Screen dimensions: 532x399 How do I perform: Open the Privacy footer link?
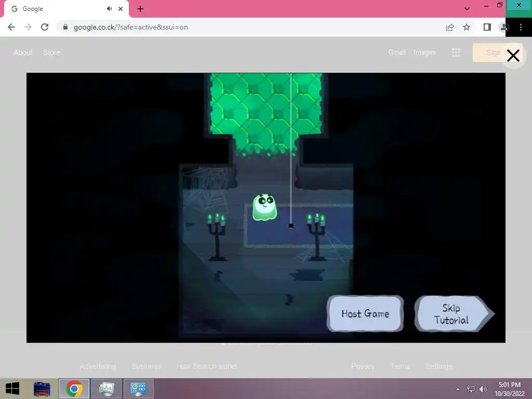pyautogui.click(x=363, y=366)
